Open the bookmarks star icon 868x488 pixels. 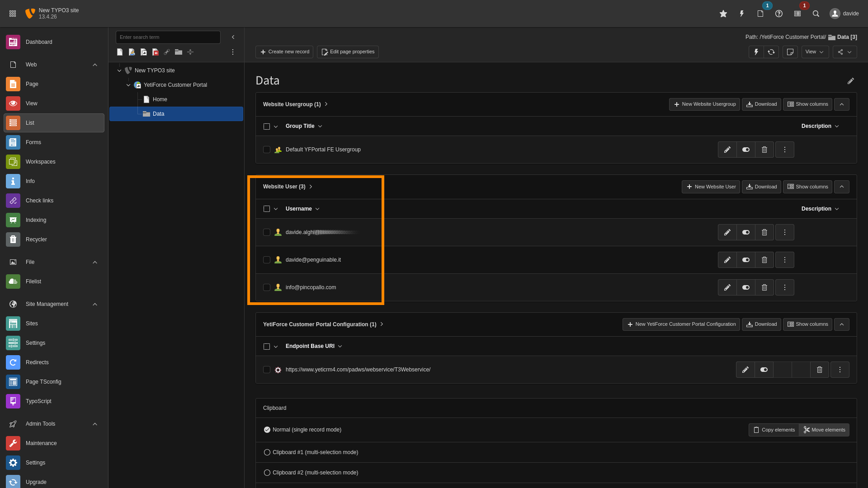(723, 14)
